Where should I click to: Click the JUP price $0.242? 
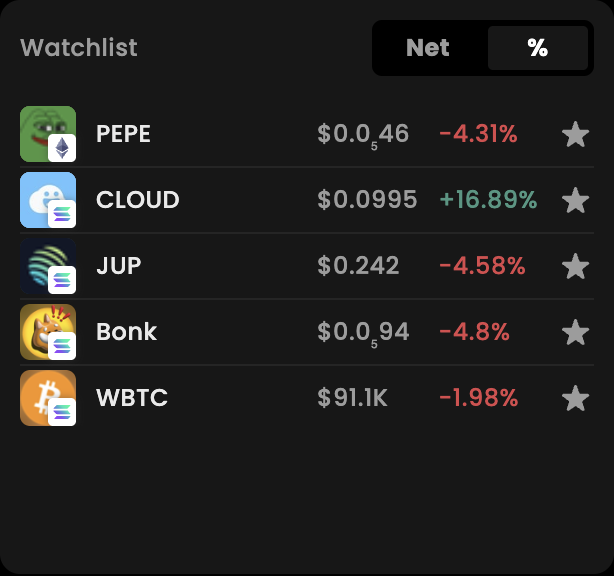[358, 266]
